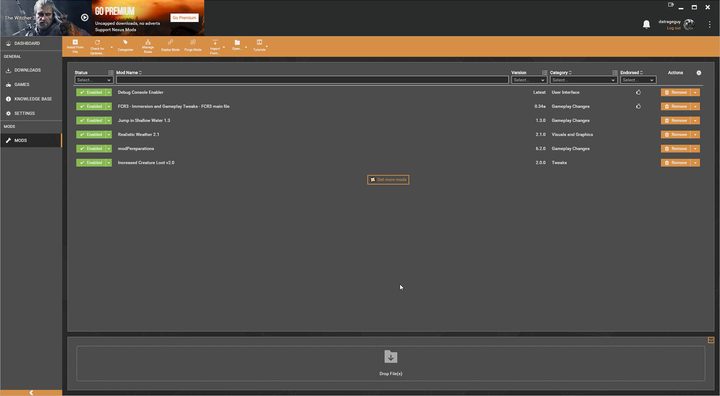Expand actions arrow for Increased Creature Loot
Viewport: 720px width, 396px height.
pos(695,163)
